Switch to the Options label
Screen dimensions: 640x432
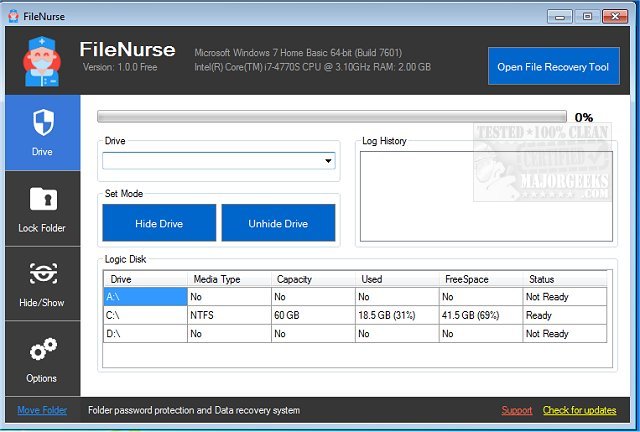tap(42, 378)
